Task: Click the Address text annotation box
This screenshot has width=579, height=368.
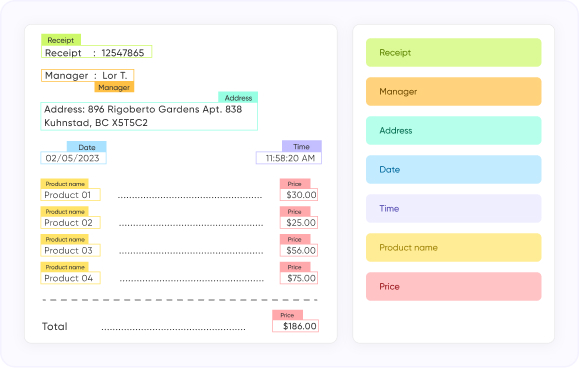Action: pos(149,116)
